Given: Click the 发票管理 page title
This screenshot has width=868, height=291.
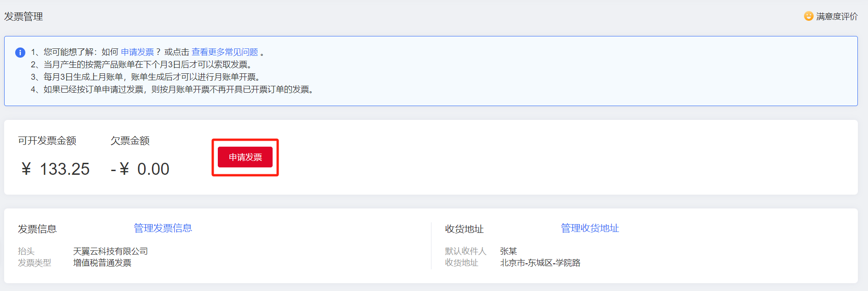Looking at the screenshot, I should click(23, 17).
